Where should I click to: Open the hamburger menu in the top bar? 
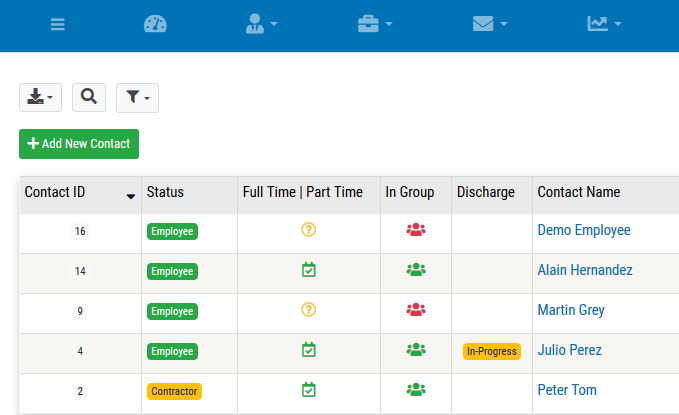58,24
